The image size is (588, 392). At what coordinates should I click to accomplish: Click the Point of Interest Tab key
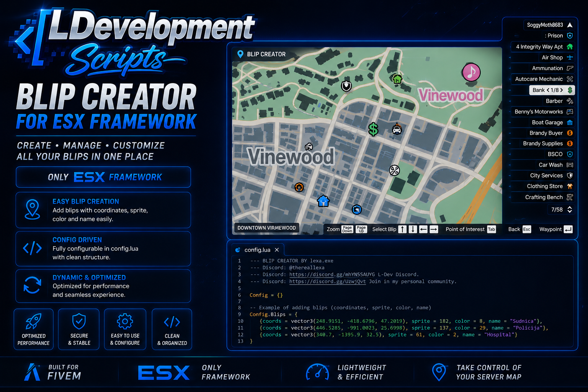point(492,229)
